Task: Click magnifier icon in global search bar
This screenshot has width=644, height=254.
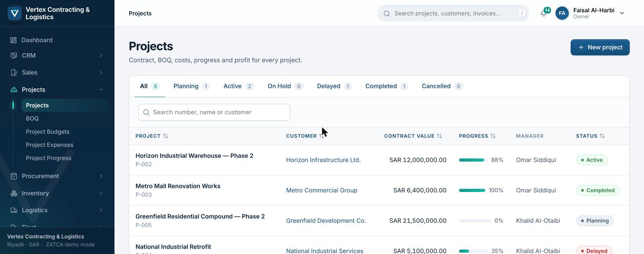Action: (387, 13)
